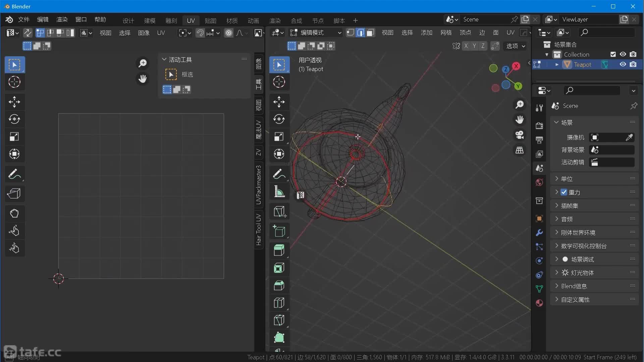The height and width of the screenshot is (362, 644).
Task: Toggle the gravity checkbox
Action: [564, 192]
